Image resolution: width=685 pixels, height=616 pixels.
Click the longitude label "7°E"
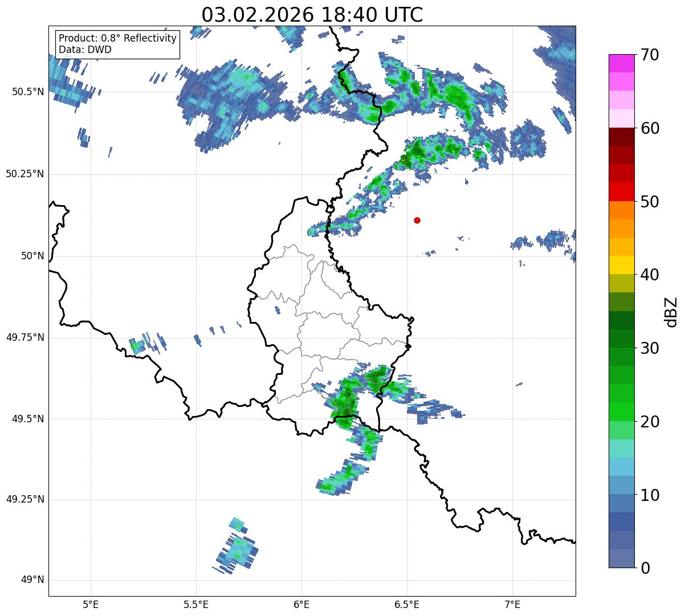pyautogui.click(x=512, y=604)
